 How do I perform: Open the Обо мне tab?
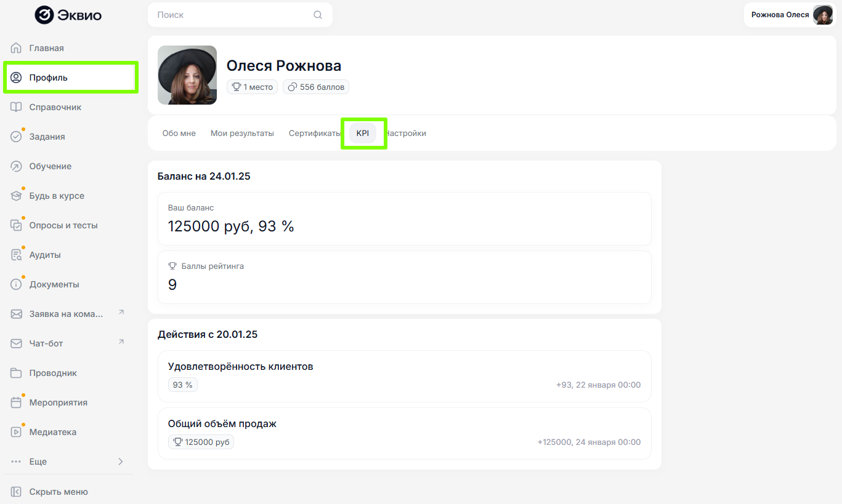[x=179, y=133]
